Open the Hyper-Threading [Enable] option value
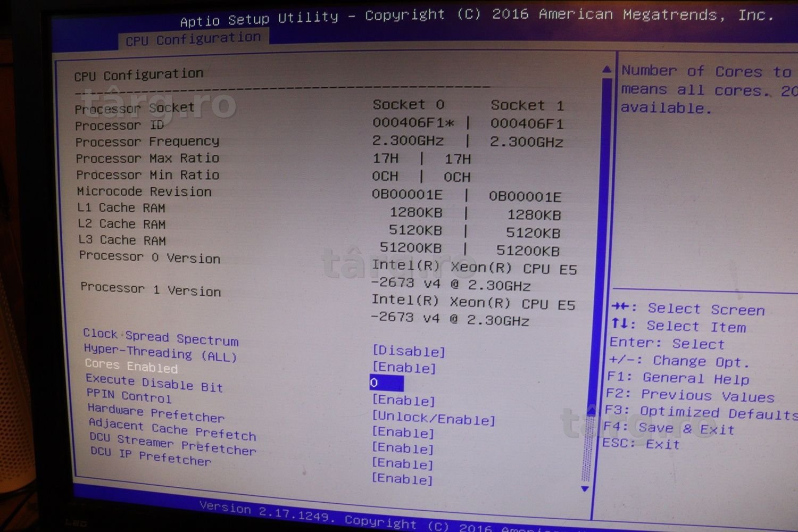Viewport: 798px width, 532px height. [404, 368]
